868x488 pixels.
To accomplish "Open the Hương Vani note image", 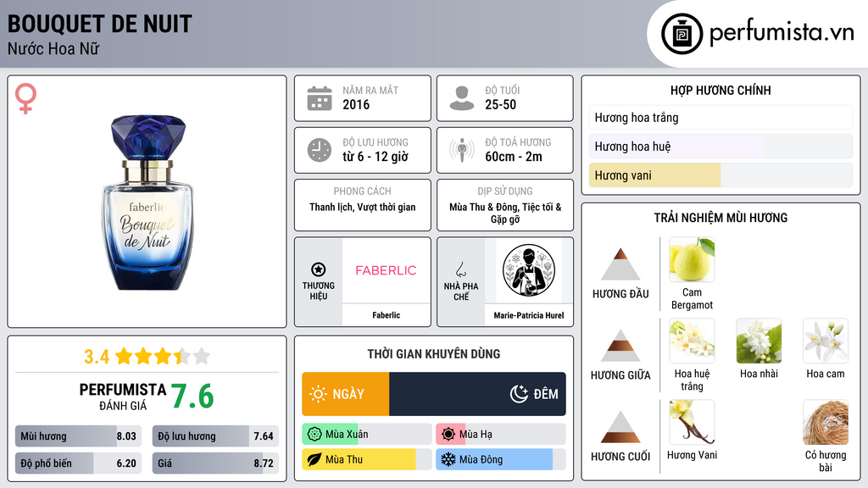I will click(692, 422).
